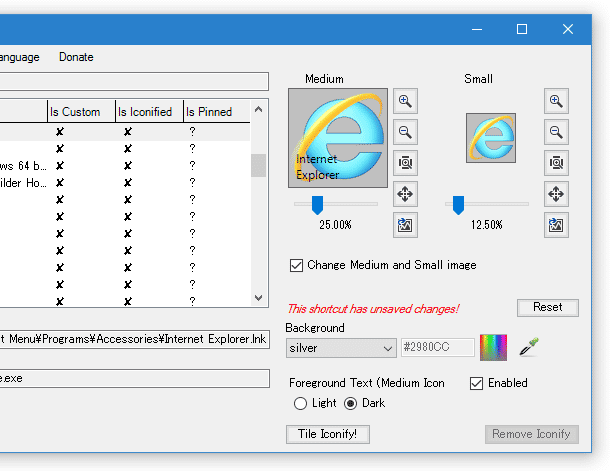Click the list scrollbar thumb
This screenshot has width=610, height=471.
point(258,165)
